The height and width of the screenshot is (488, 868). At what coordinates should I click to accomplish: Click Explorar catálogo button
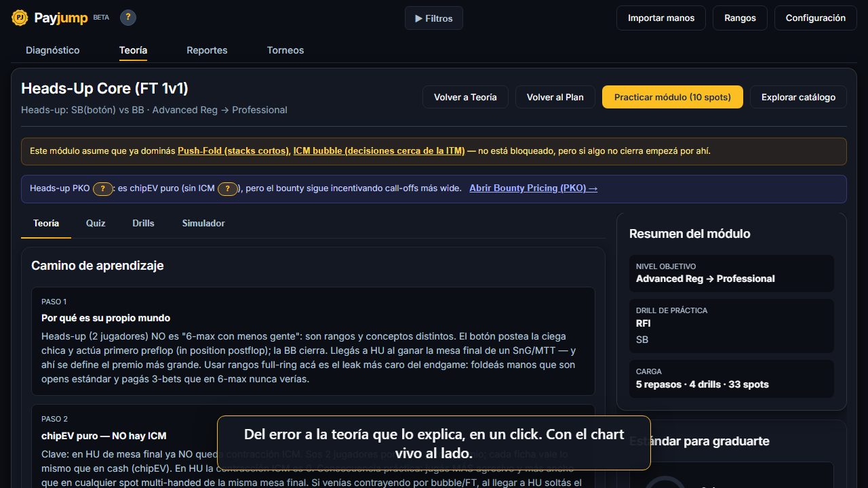(x=798, y=97)
